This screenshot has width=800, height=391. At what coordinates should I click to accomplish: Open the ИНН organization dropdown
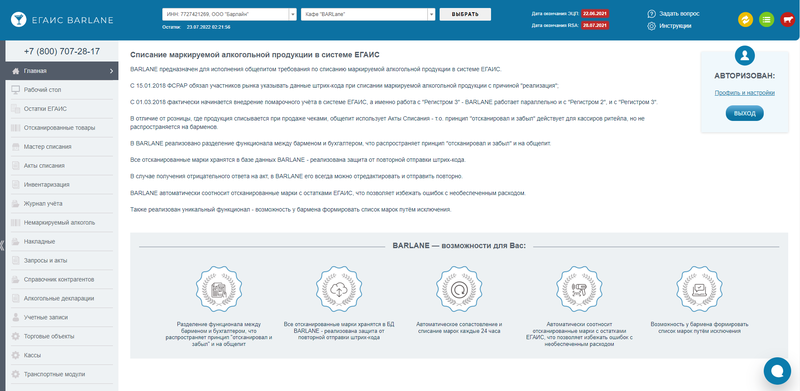click(x=229, y=14)
